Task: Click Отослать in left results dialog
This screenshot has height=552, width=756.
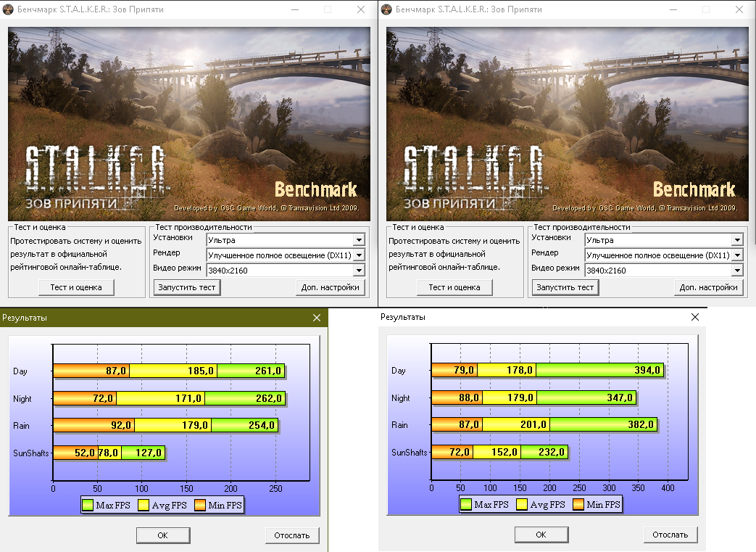Action: click(x=292, y=535)
